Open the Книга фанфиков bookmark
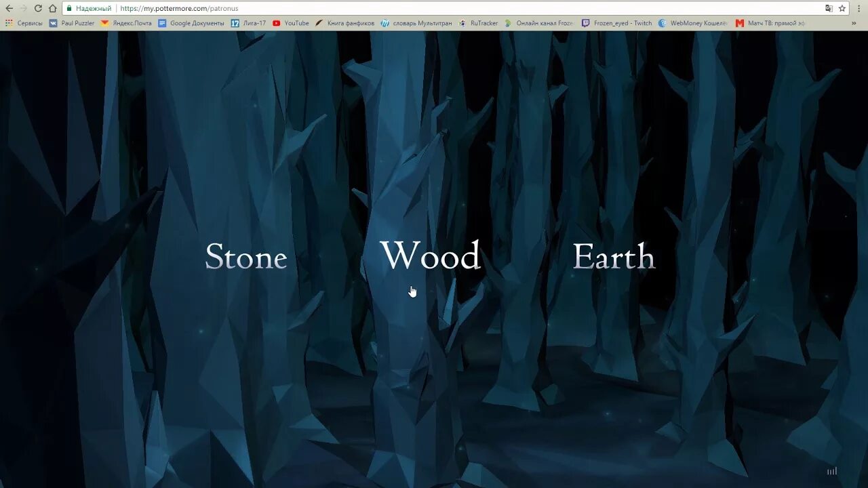Screen dimensions: 868x488 pyautogui.click(x=344, y=23)
